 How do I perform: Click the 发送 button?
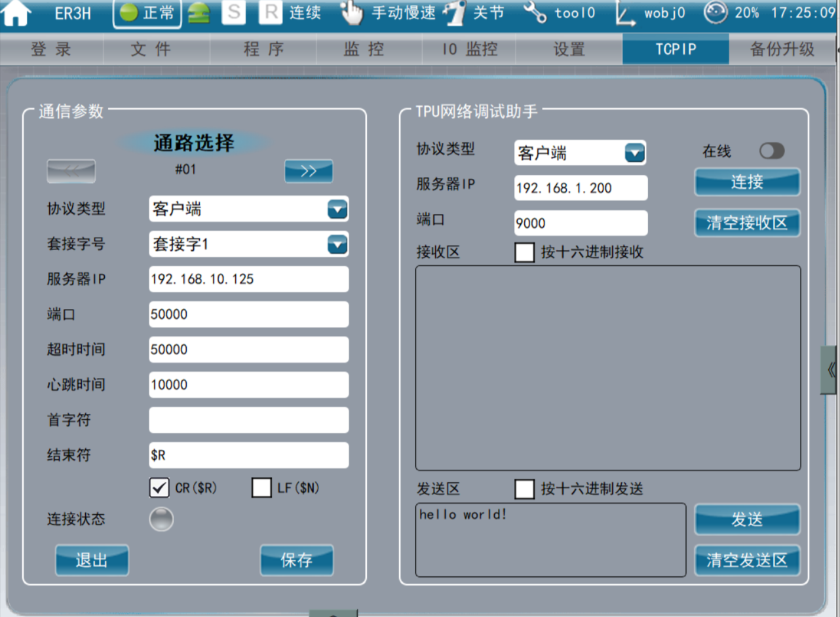pos(748,519)
